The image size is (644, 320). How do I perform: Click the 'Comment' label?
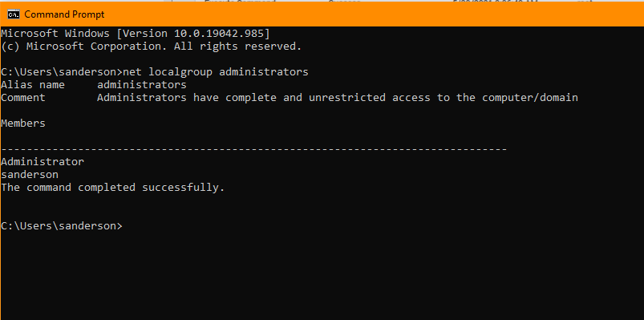tap(23, 98)
